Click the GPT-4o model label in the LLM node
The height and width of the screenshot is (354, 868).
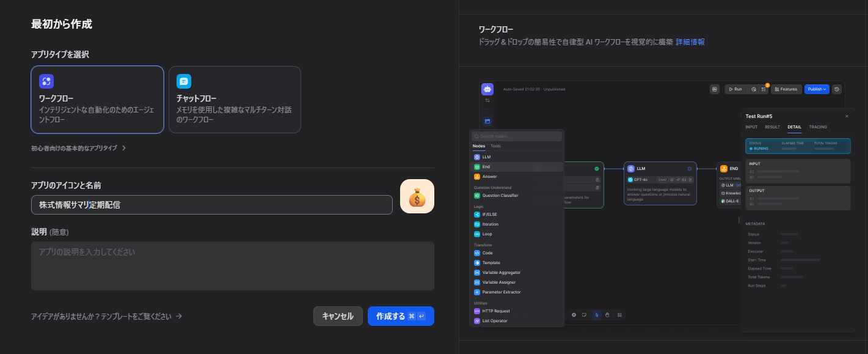point(640,180)
